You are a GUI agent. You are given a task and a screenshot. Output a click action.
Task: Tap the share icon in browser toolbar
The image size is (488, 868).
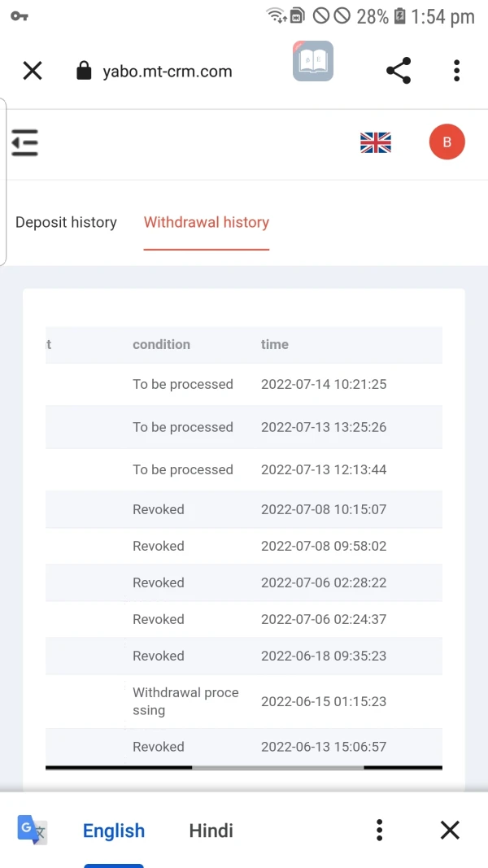tap(399, 71)
